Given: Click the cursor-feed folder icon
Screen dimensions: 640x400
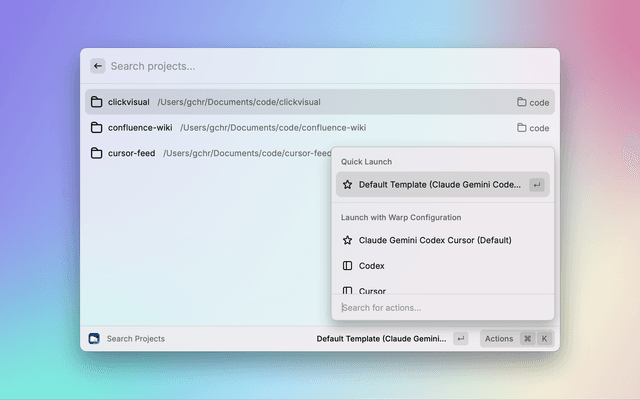Looking at the screenshot, I should tap(97, 153).
